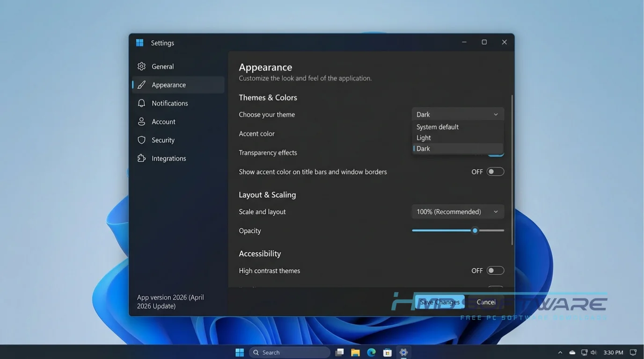Click the shield icon for Security
The height and width of the screenshot is (359, 644).
point(141,140)
